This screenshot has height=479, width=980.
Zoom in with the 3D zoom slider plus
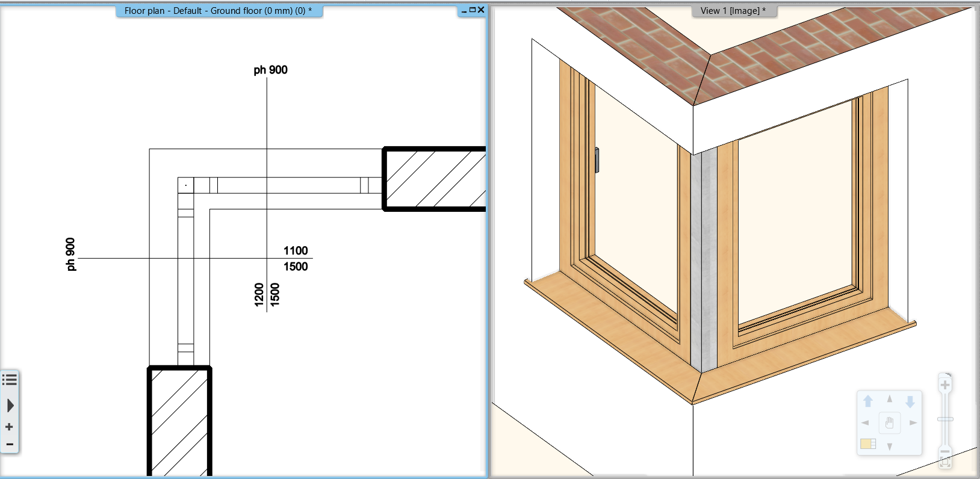(945, 385)
